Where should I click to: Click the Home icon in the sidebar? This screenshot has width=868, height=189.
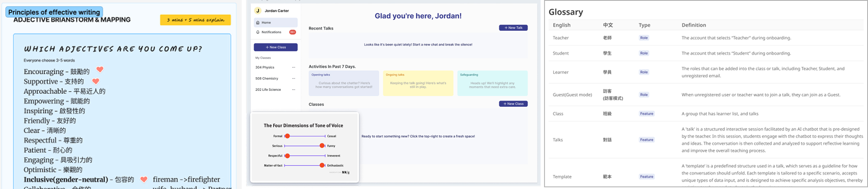tap(258, 23)
